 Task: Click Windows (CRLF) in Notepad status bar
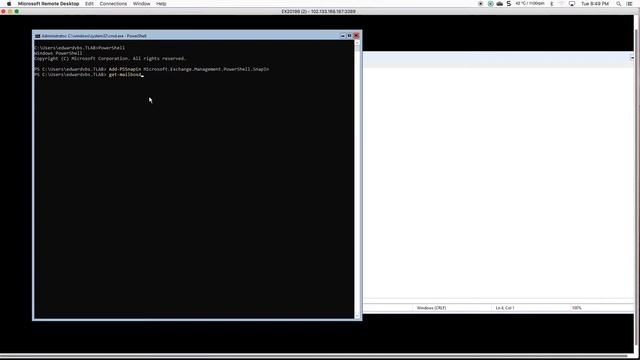click(431, 308)
